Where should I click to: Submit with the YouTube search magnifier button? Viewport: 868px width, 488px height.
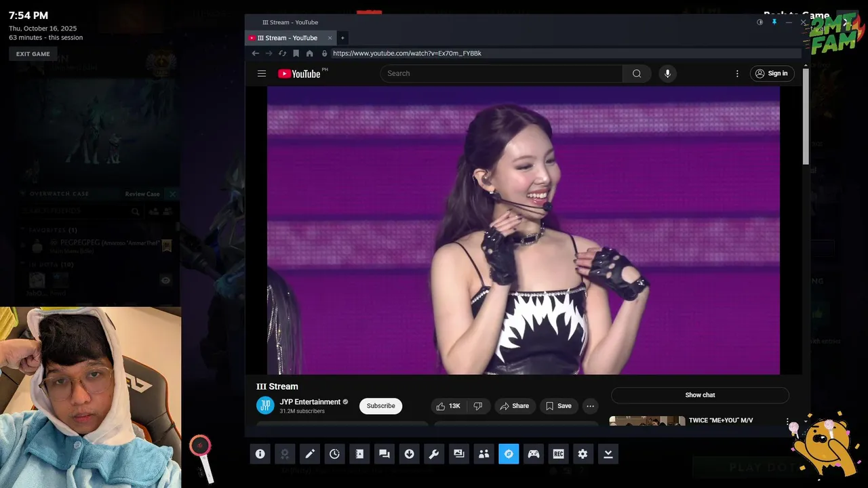[x=637, y=73]
